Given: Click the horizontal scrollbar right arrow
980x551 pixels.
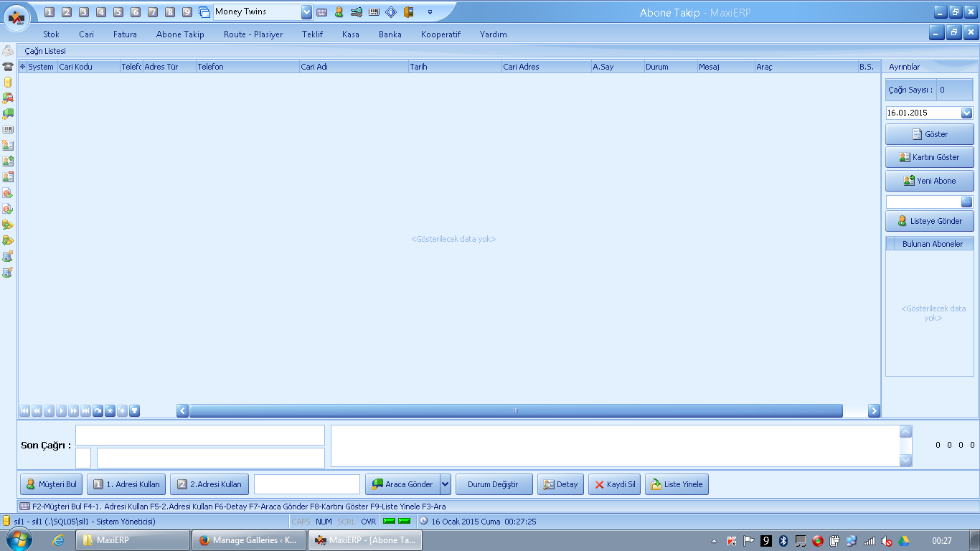Looking at the screenshot, I should (874, 411).
